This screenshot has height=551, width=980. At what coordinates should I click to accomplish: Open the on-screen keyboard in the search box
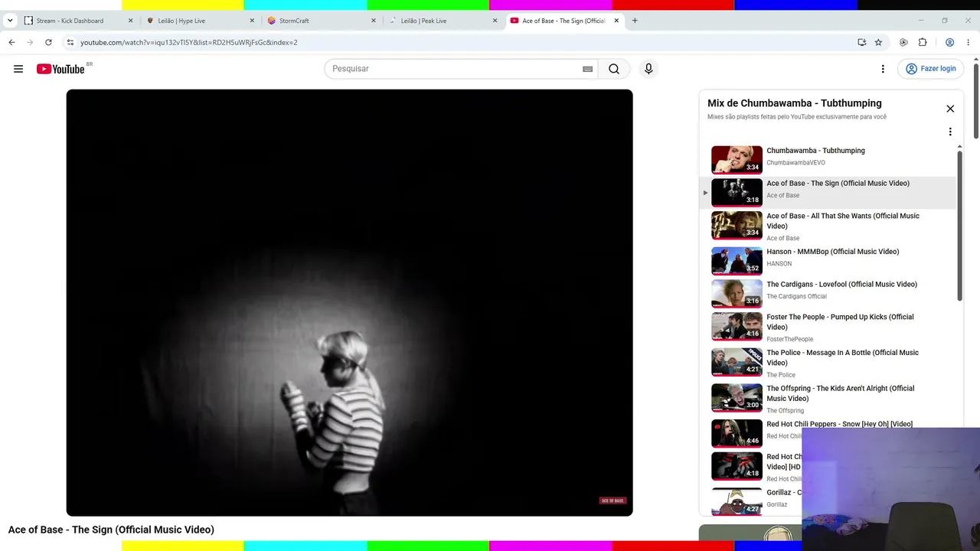coord(587,69)
